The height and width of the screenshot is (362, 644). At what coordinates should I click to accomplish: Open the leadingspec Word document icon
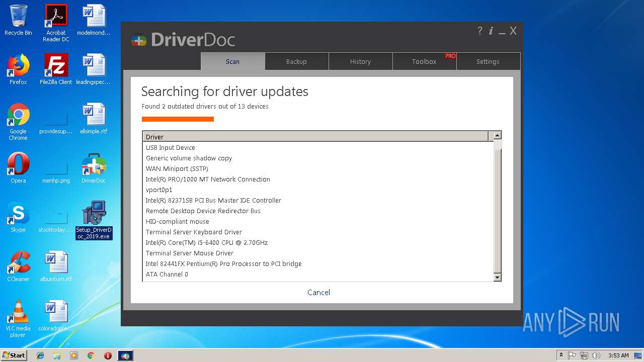pyautogui.click(x=94, y=69)
